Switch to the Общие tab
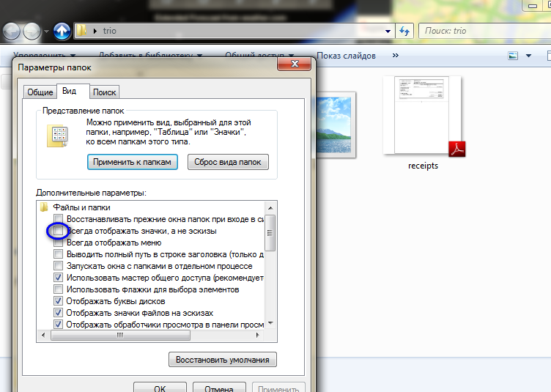551x392 pixels. click(x=40, y=92)
